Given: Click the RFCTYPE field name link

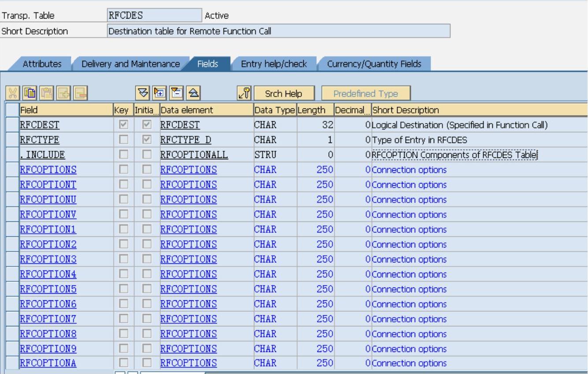Looking at the screenshot, I should pyautogui.click(x=40, y=140).
